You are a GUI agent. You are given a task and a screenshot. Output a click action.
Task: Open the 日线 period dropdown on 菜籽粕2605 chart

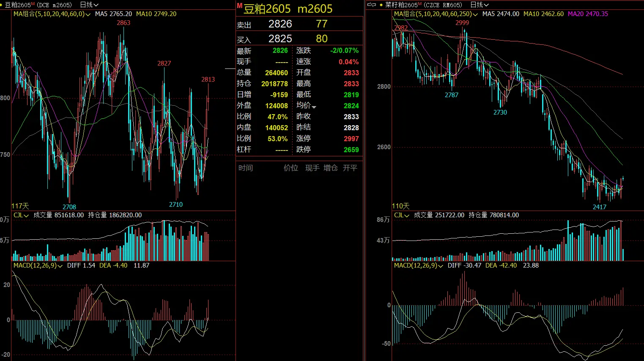480,5
